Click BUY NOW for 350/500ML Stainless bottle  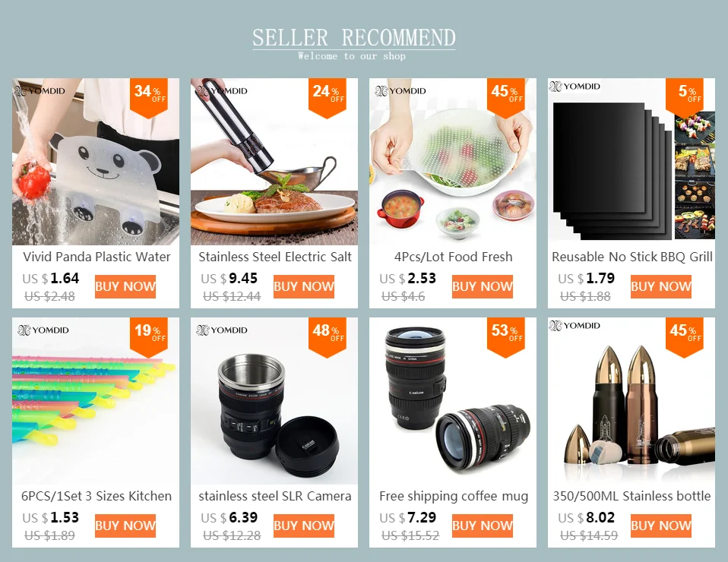pyautogui.click(x=660, y=526)
